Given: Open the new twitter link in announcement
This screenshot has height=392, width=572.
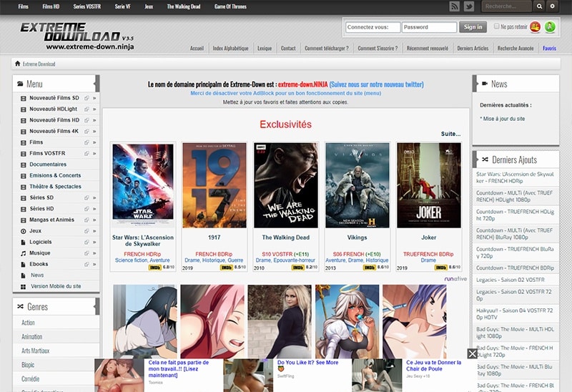Looking at the screenshot, I should [x=377, y=84].
